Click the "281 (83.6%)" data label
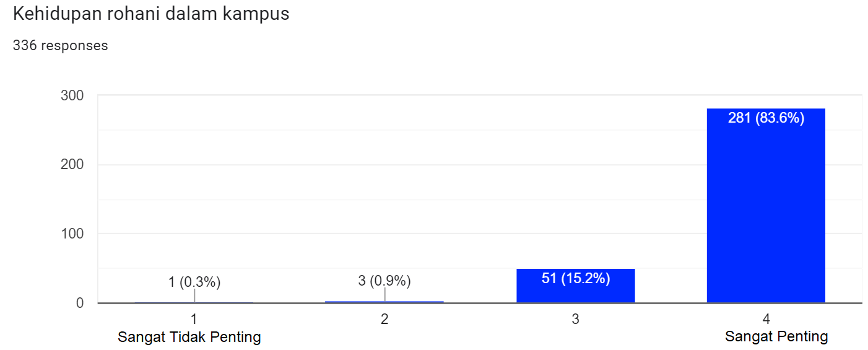Viewport: 868px width, 350px height. point(766,118)
